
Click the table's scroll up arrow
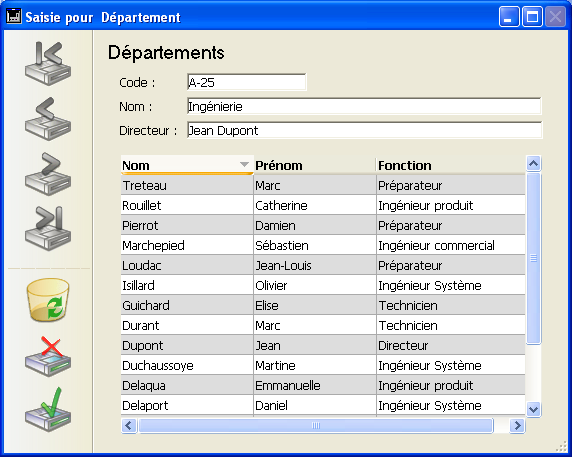coord(533,163)
